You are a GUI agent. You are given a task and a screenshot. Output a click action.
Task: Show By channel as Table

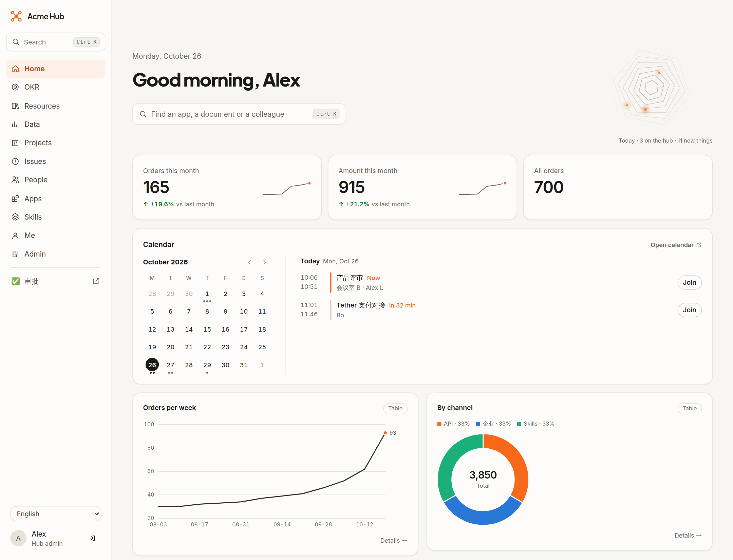click(x=690, y=408)
